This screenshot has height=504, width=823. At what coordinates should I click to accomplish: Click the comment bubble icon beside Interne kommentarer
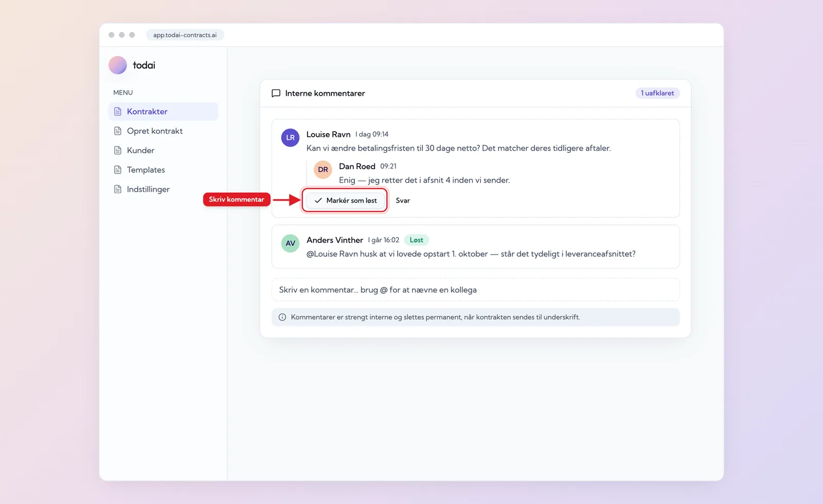coord(276,93)
